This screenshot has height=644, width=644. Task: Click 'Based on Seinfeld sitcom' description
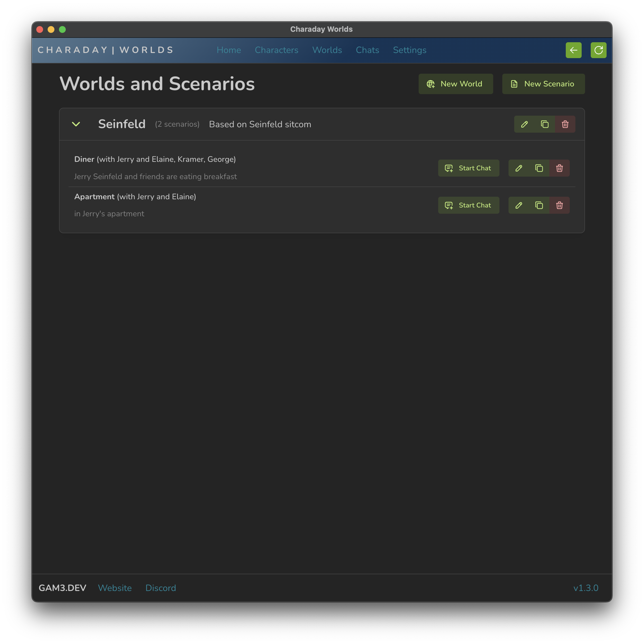260,124
